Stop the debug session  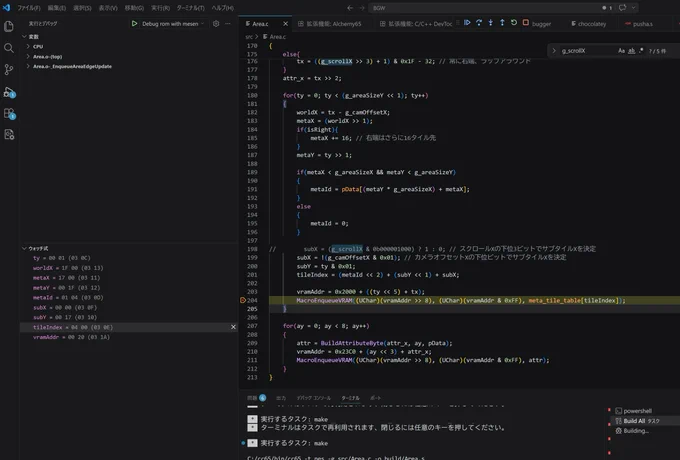click(x=526, y=23)
